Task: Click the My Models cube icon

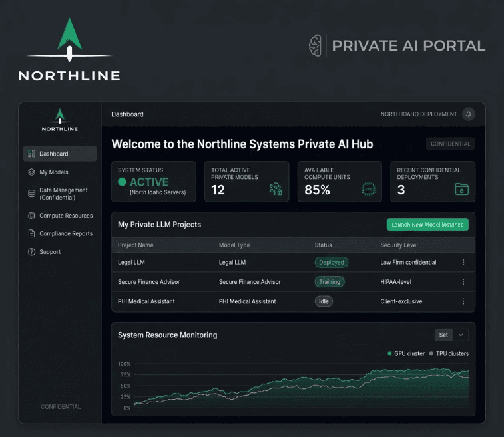Action: coord(31,172)
